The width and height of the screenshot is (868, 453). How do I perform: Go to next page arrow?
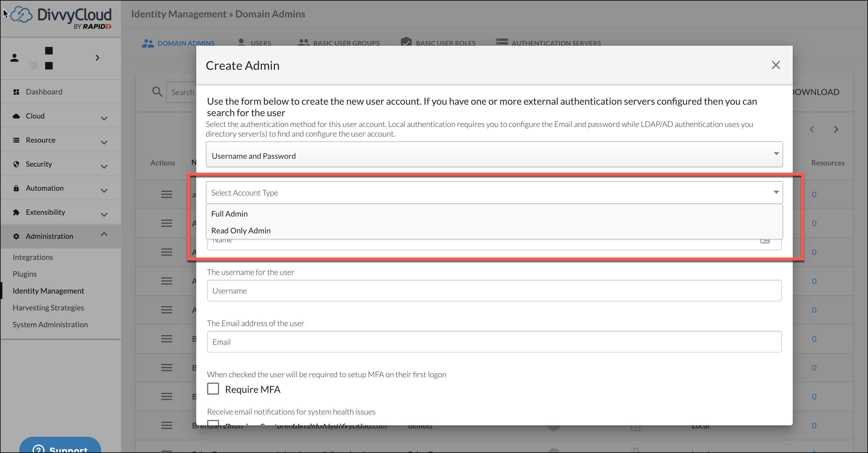click(x=836, y=129)
